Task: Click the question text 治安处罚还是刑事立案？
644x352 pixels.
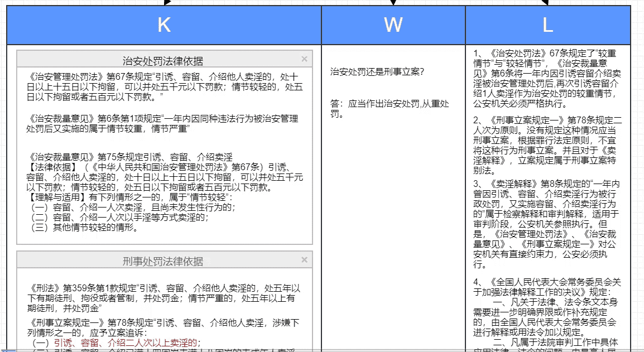Action: (x=377, y=71)
